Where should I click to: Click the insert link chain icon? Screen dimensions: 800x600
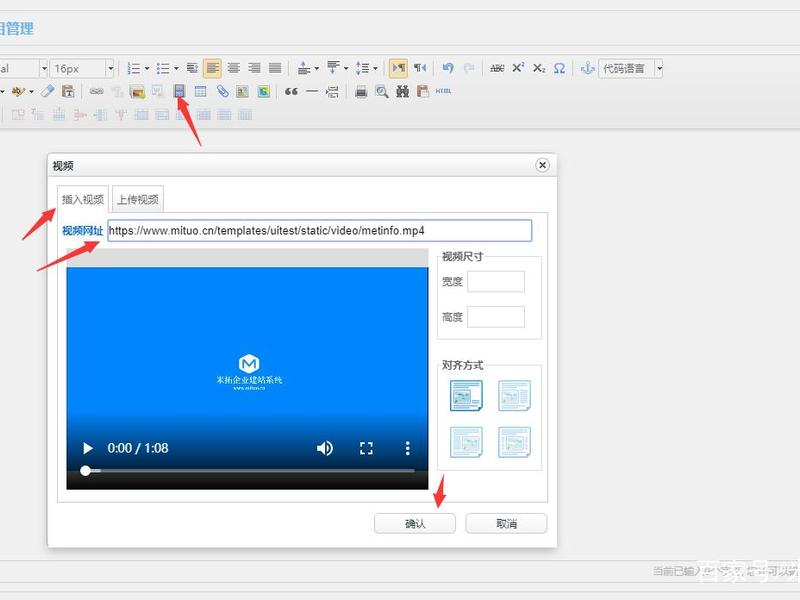[96, 91]
